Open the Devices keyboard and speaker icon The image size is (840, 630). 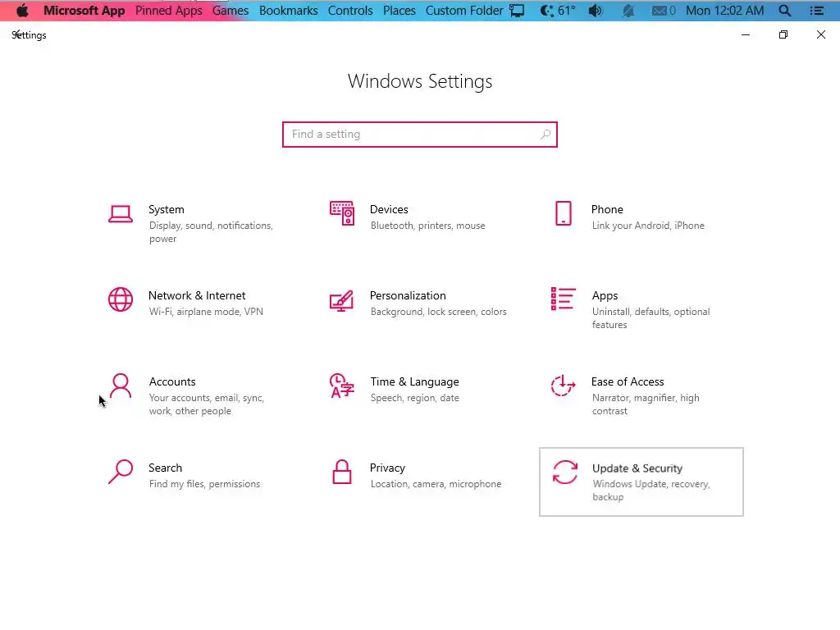pyautogui.click(x=342, y=213)
